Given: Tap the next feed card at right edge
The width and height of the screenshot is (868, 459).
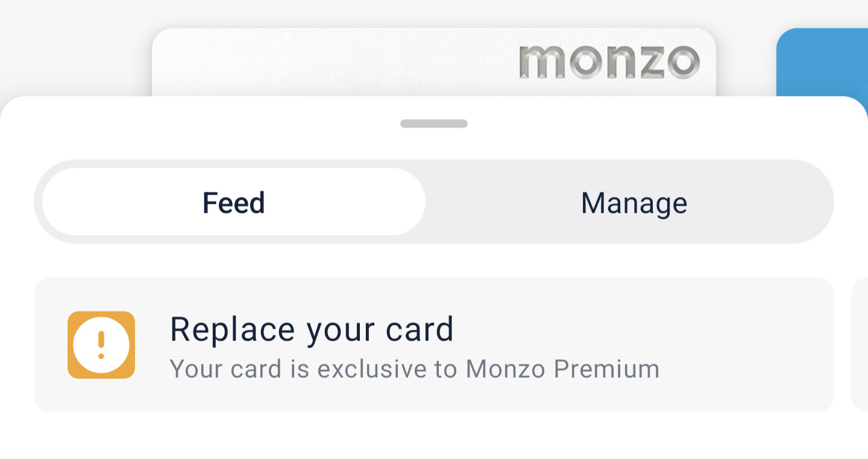Looking at the screenshot, I should [x=860, y=345].
